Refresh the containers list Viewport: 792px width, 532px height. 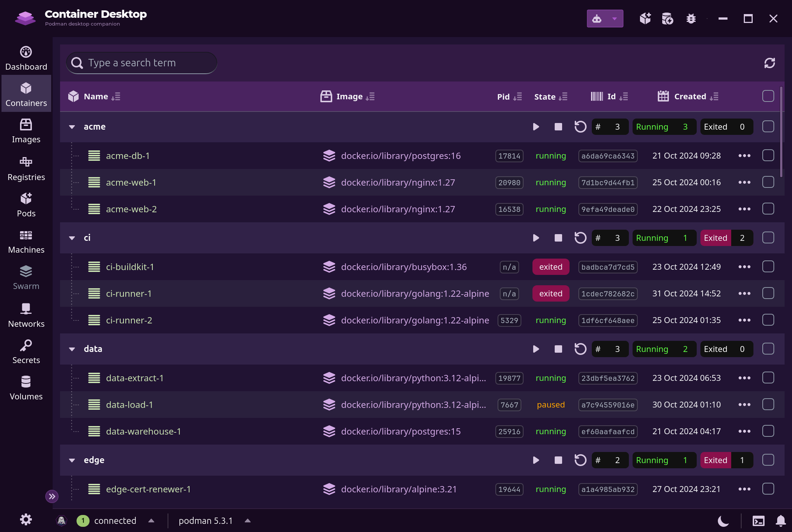[769, 63]
